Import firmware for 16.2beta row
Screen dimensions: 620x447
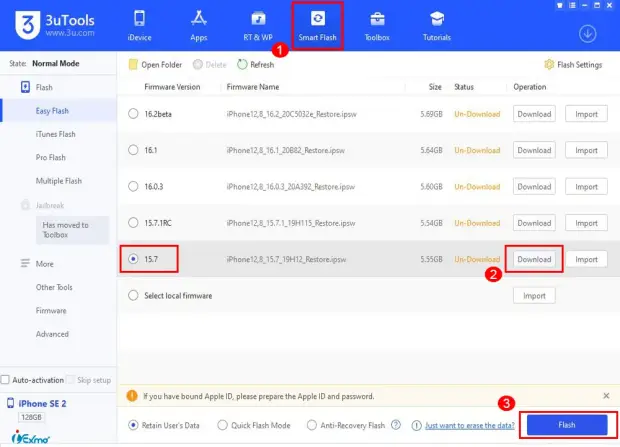[x=586, y=114]
